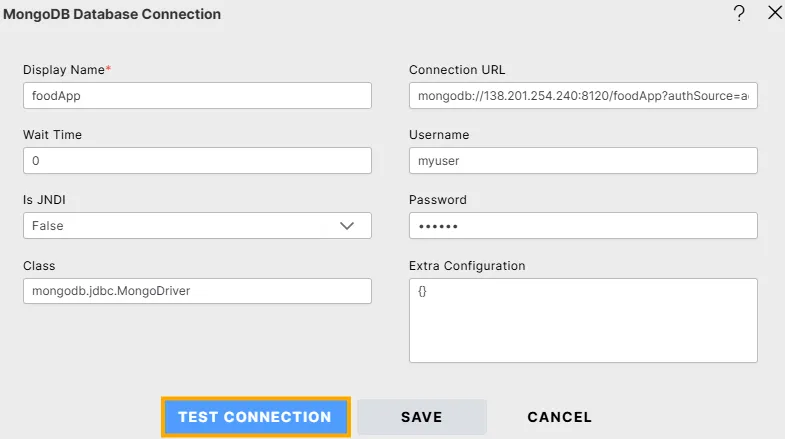Close the MongoDB Database Connection dialog

coord(774,13)
